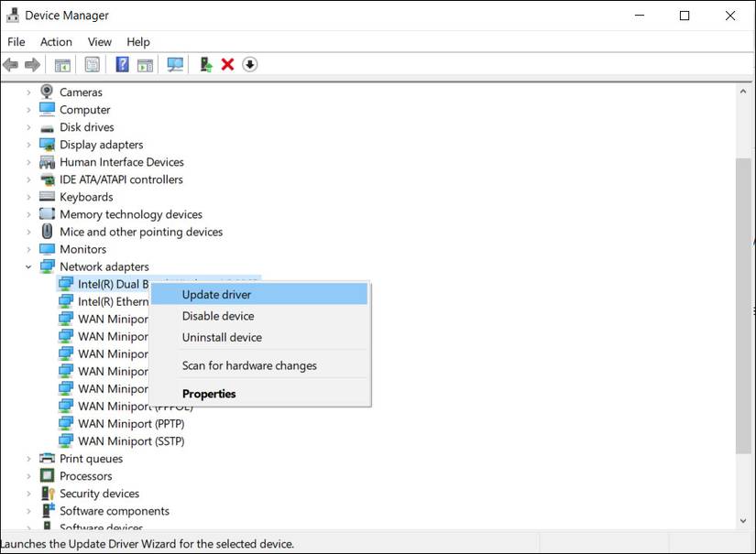Click the scrollbar up arrow
Screen dimensions: 756x554
pyautogui.click(x=743, y=92)
